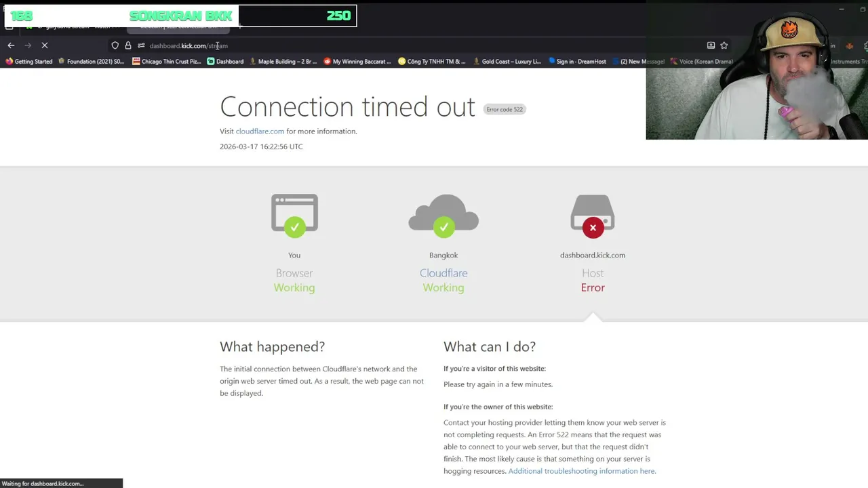Open the Dashboard bookmark
The width and height of the screenshot is (868, 488).
pos(225,62)
